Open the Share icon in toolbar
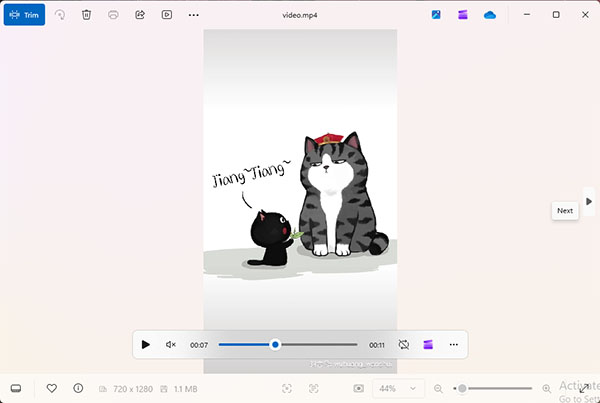The image size is (600, 403). [140, 15]
